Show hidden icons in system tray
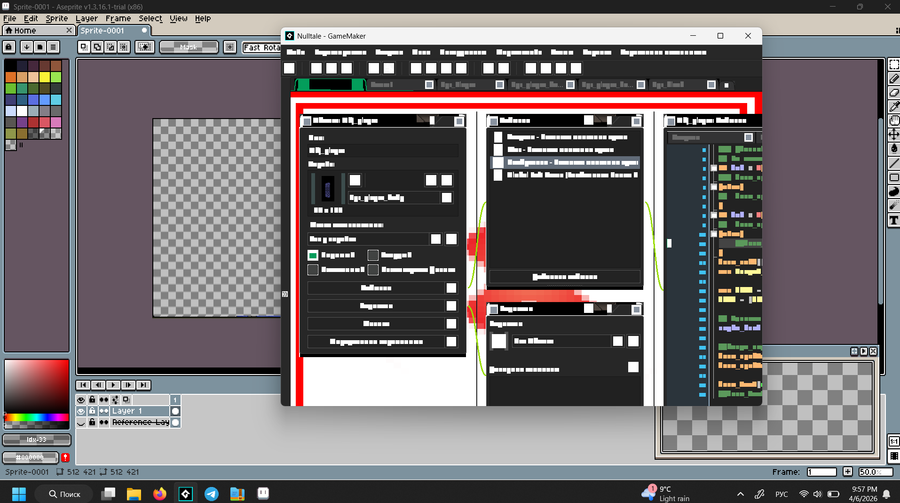 pyautogui.click(x=740, y=494)
